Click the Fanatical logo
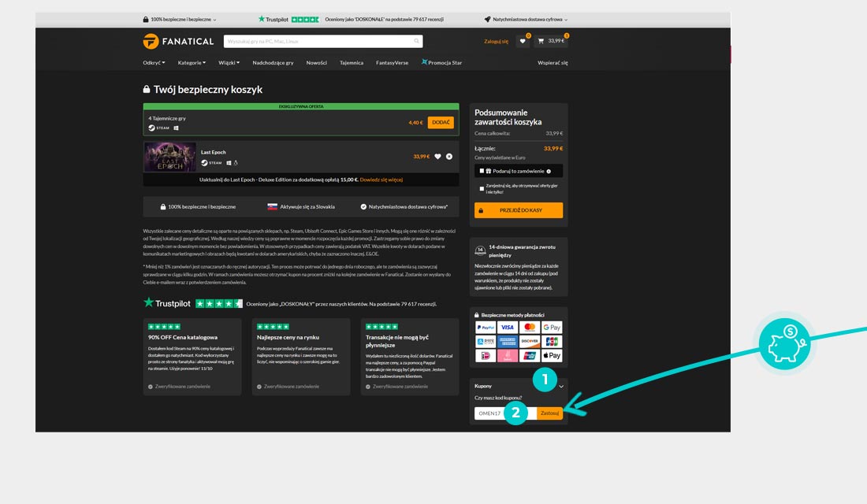867x504 pixels. (x=178, y=42)
